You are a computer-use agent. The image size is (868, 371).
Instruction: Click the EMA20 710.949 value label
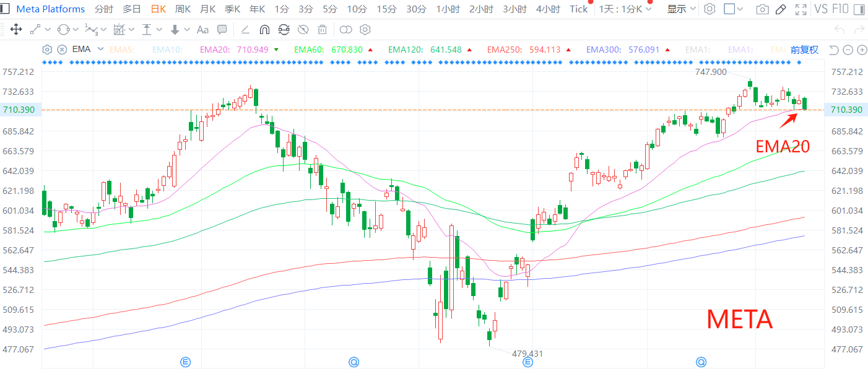pyautogui.click(x=234, y=50)
